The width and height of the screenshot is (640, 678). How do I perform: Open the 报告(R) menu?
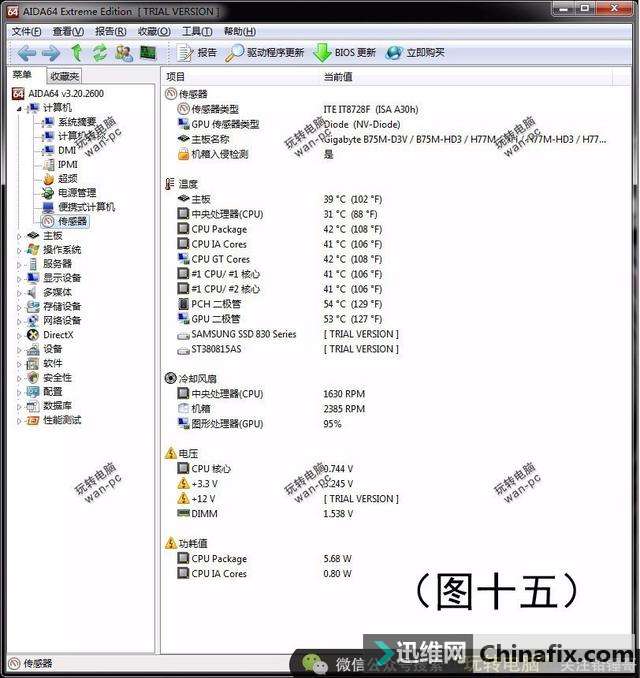point(111,32)
